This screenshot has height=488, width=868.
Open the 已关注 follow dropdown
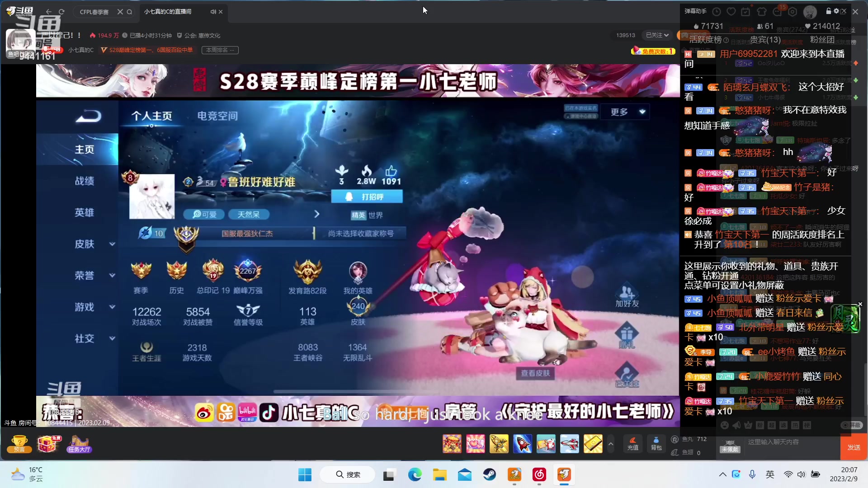click(x=657, y=35)
